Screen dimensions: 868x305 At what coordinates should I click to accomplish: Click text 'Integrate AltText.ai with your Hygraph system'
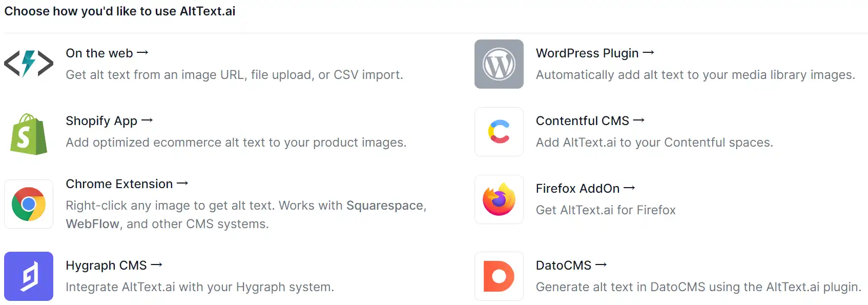pyautogui.click(x=200, y=287)
